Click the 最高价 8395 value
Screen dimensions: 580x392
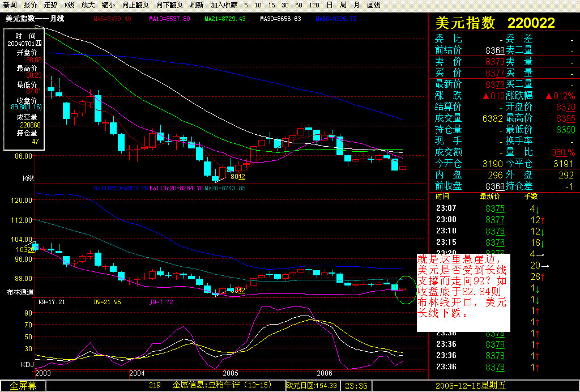click(566, 118)
